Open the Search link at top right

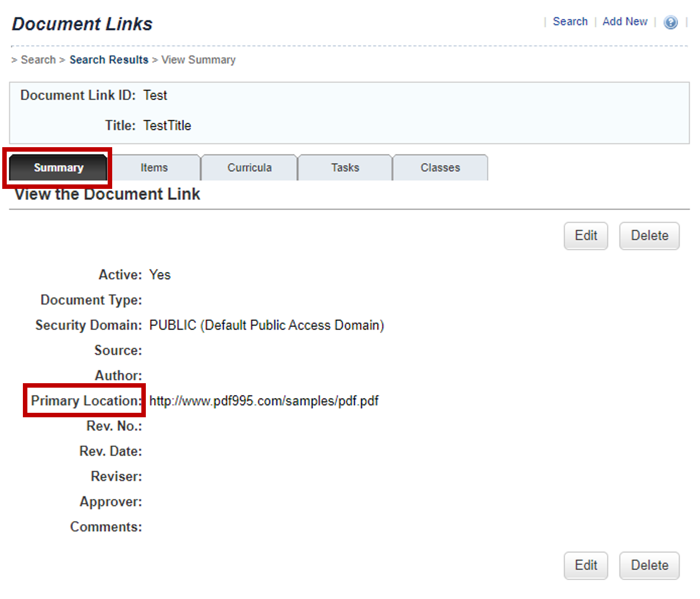[570, 22]
